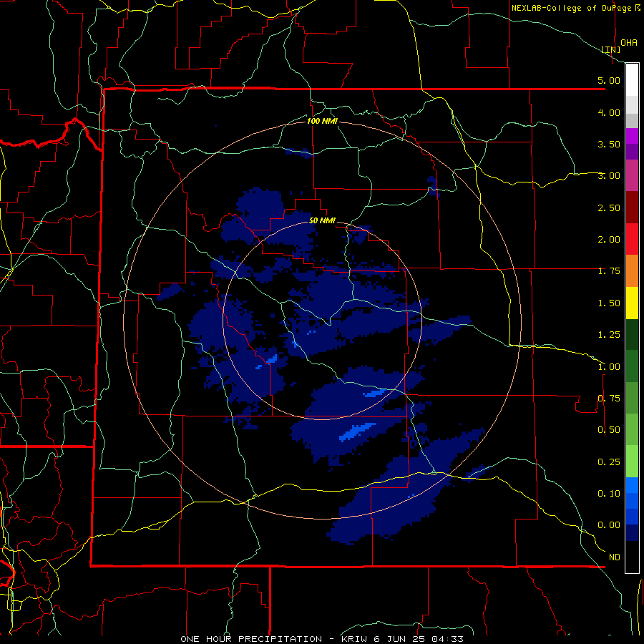Screen dimensions: 644x644
Task: Select the 1.50 legend value
Action: (x=609, y=303)
